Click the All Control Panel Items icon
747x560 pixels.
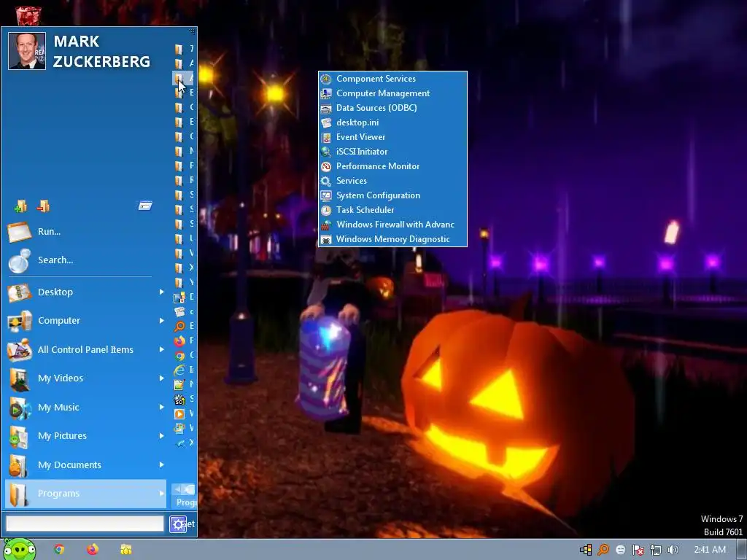(19, 350)
